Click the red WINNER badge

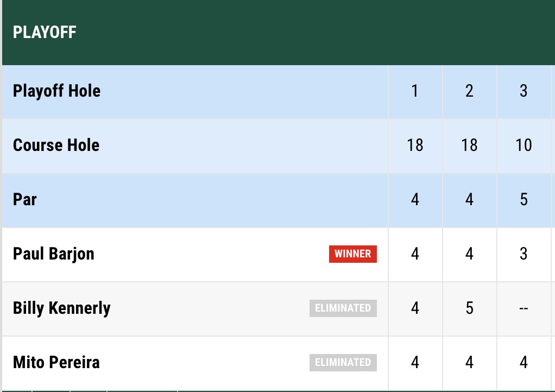coord(353,254)
